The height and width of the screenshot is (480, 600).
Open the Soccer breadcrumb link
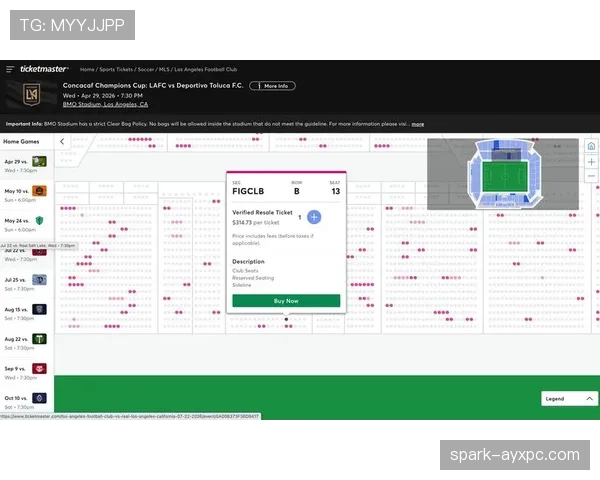coord(146,70)
